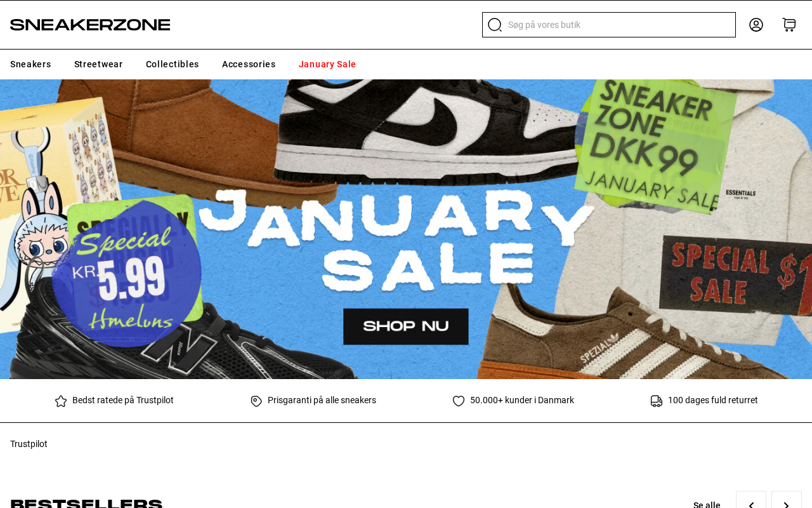Image resolution: width=812 pixels, height=508 pixels.
Task: Click the heart icon beside 50.000+ kunder
Action: [x=459, y=401]
